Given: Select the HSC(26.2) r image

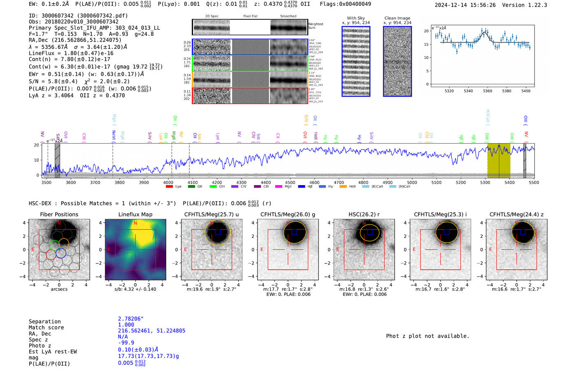Looking at the screenshot, I should click(x=364, y=249).
